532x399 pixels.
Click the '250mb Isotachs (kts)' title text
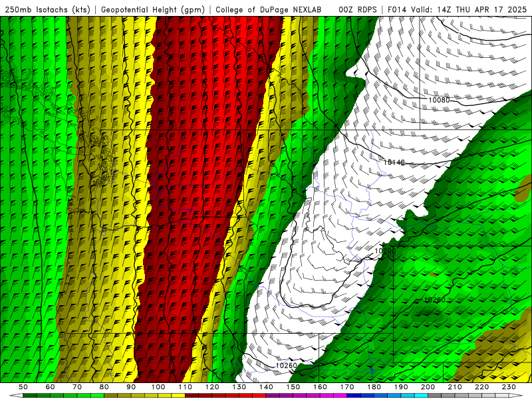pos(47,10)
